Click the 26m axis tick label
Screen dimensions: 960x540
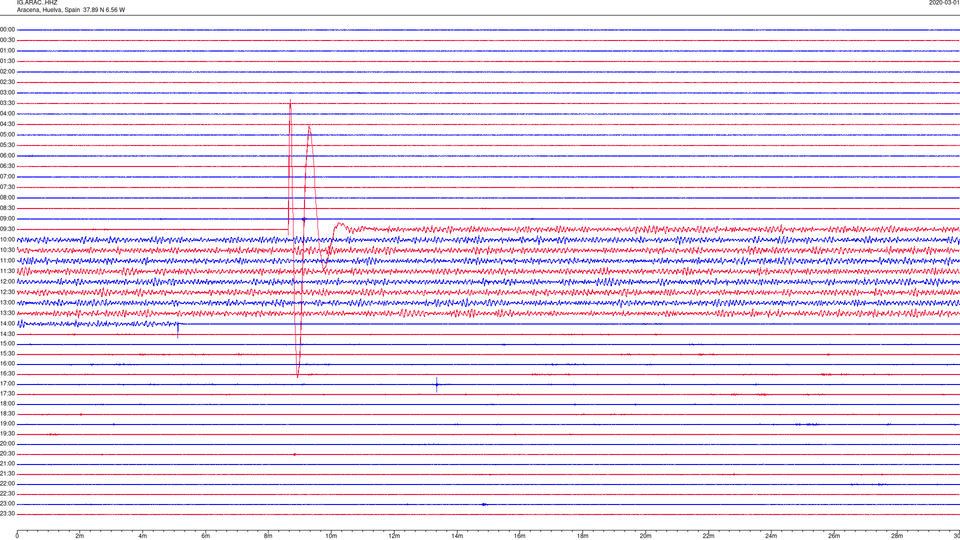pyautogui.click(x=834, y=536)
